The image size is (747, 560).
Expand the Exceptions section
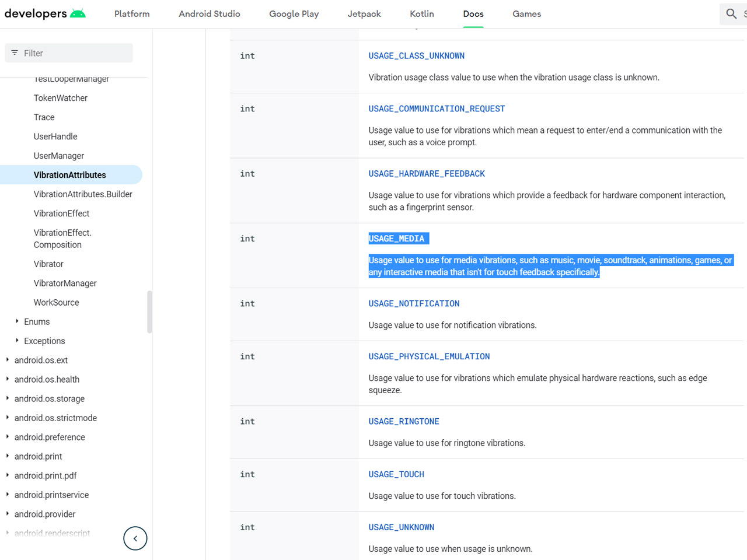[18, 341]
